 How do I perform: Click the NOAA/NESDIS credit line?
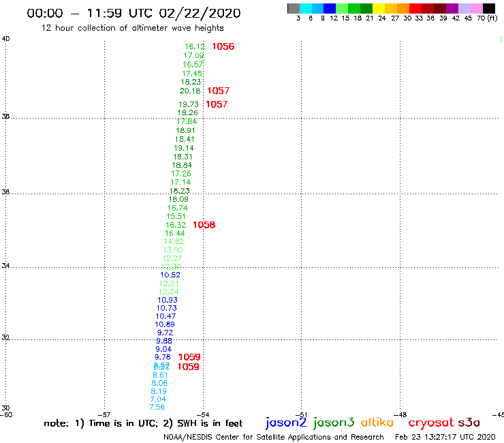click(x=274, y=438)
